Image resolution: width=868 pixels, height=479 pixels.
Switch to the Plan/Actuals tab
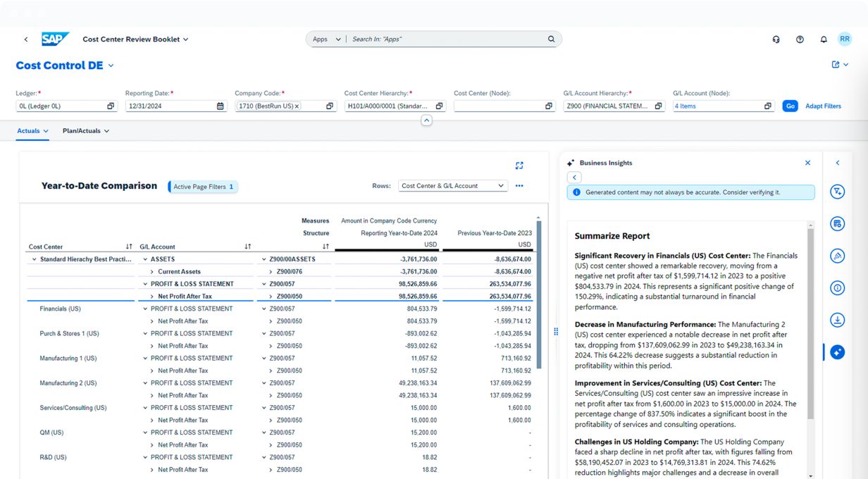click(x=85, y=131)
